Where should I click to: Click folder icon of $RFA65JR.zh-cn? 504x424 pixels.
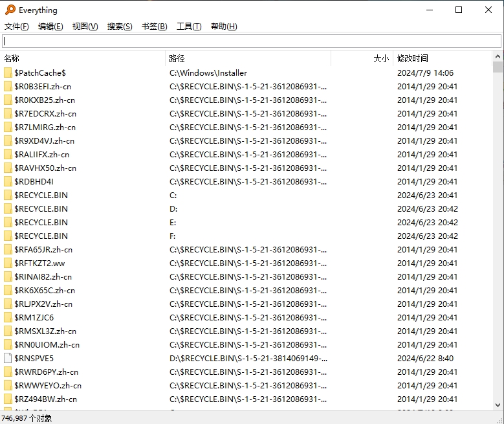(x=8, y=249)
